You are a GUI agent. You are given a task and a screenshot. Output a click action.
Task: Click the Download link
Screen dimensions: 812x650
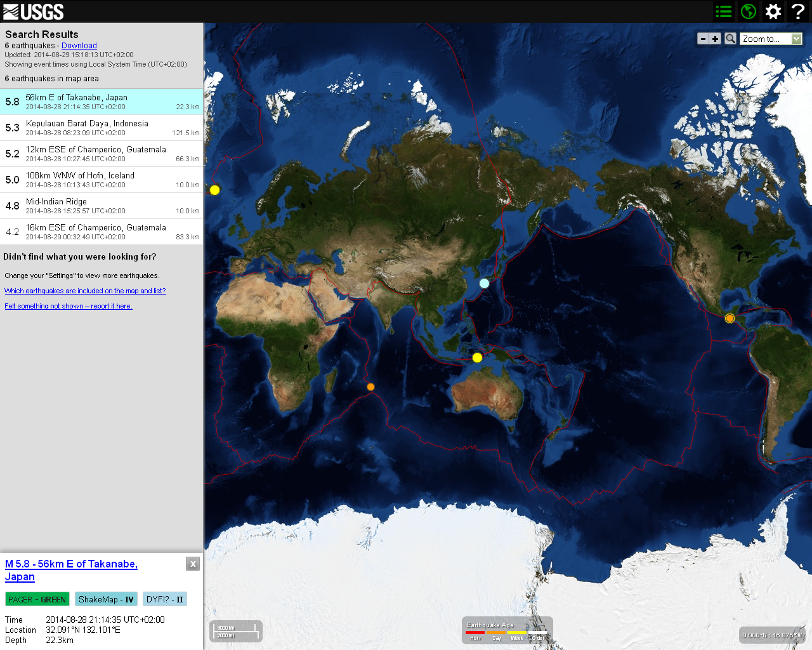79,46
